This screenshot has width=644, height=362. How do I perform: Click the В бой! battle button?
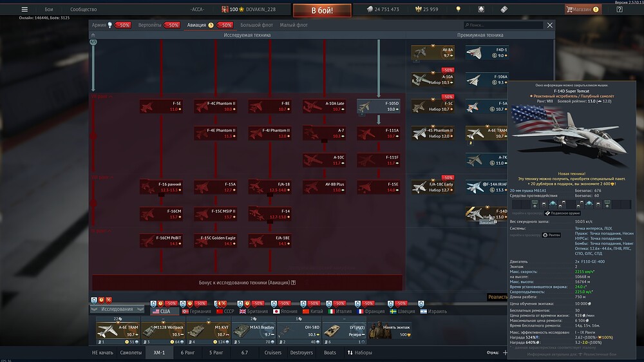[322, 10]
